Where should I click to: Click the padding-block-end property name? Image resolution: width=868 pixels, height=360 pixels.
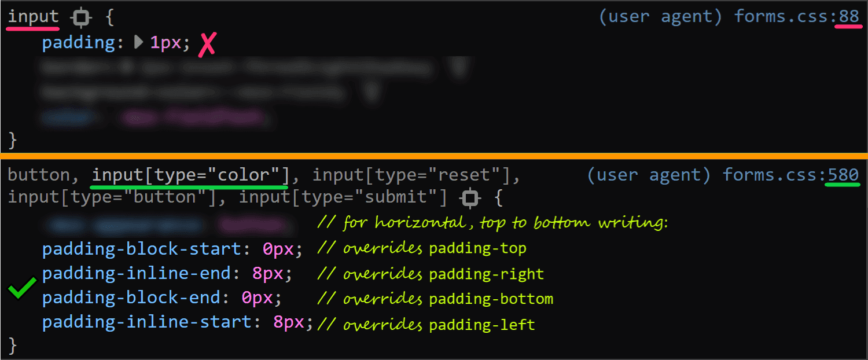coord(131,298)
